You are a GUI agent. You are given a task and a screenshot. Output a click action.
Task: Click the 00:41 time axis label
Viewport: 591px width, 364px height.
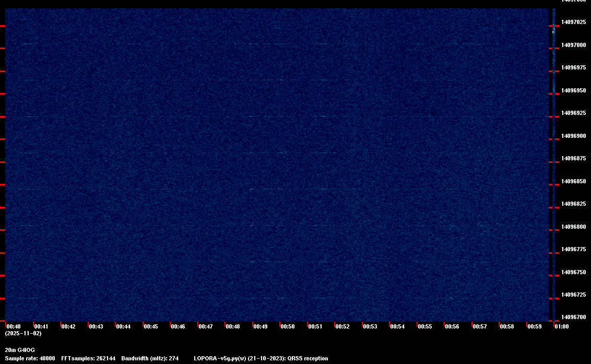coord(41,326)
